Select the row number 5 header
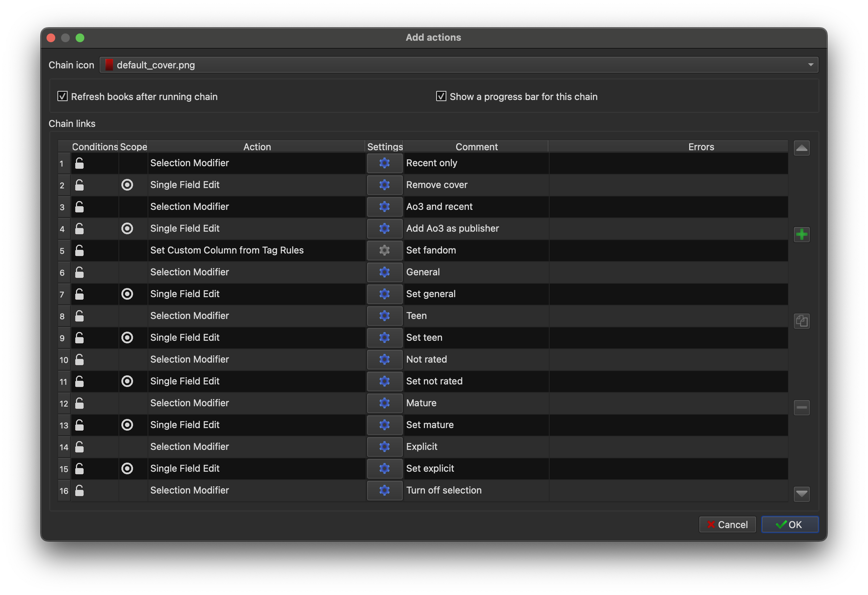This screenshot has width=868, height=595. (64, 251)
